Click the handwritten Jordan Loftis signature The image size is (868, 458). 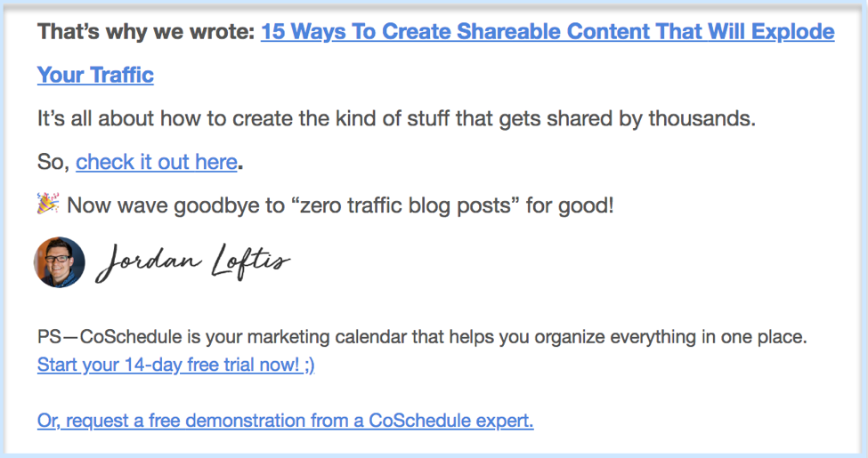[191, 261]
